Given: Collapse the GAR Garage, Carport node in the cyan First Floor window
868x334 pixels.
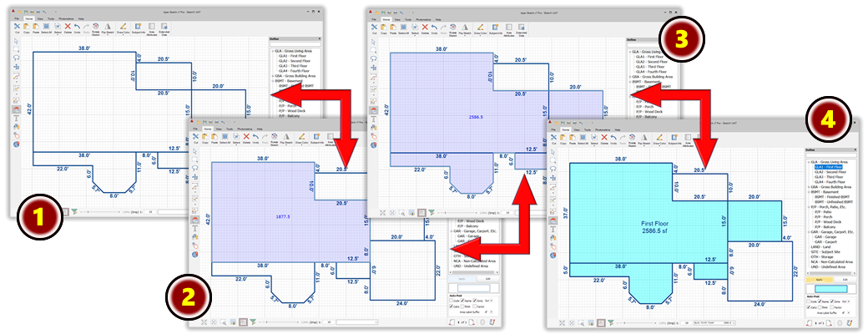Looking at the screenshot, I should 809,231.
